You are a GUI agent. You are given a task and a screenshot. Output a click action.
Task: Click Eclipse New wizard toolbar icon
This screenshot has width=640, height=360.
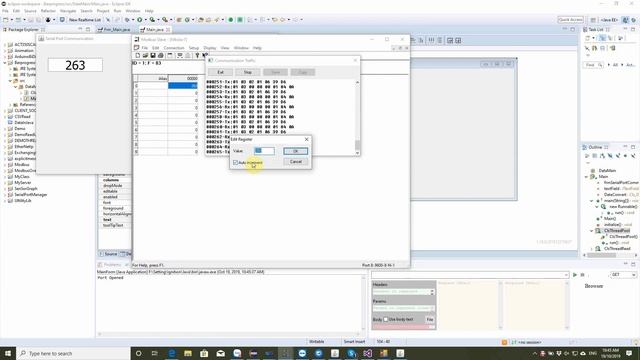tap(6, 20)
